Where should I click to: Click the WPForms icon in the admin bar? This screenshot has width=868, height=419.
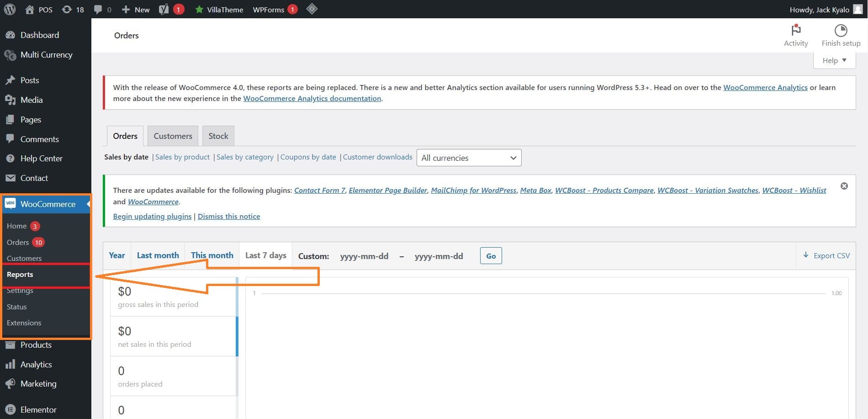[270, 9]
